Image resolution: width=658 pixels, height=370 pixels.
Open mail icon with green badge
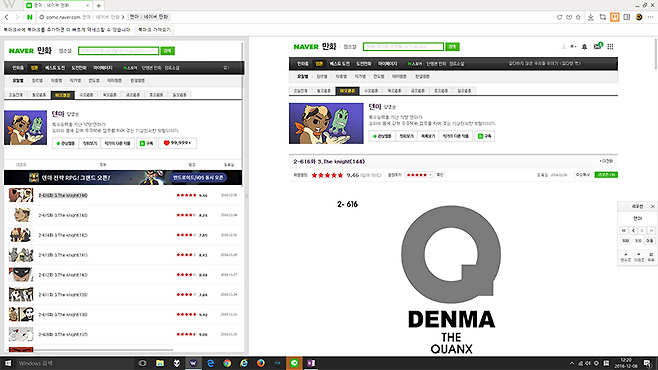coord(598,46)
